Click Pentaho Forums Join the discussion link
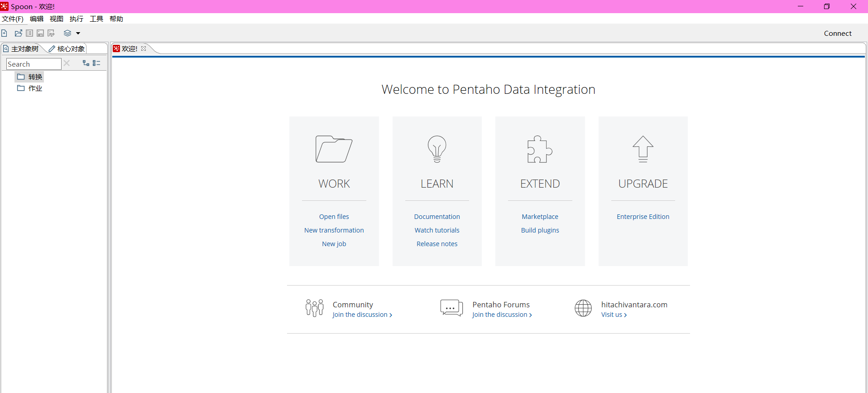 [502, 315]
